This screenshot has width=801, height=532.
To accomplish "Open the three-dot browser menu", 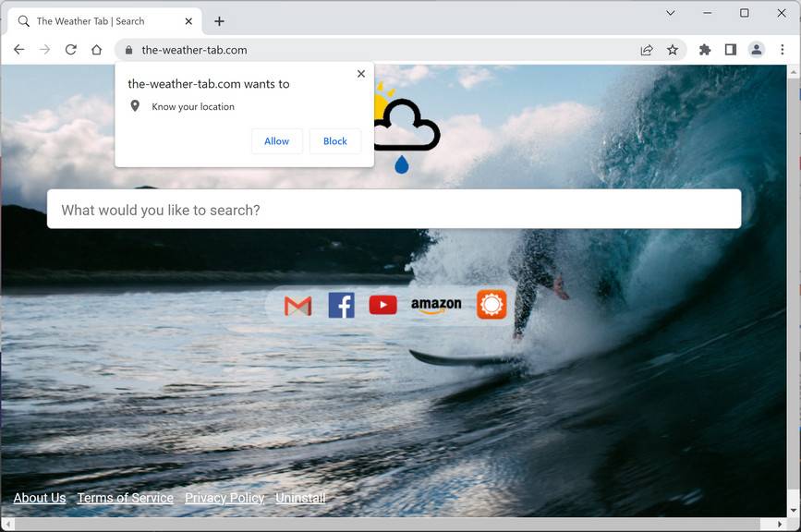I will click(783, 49).
